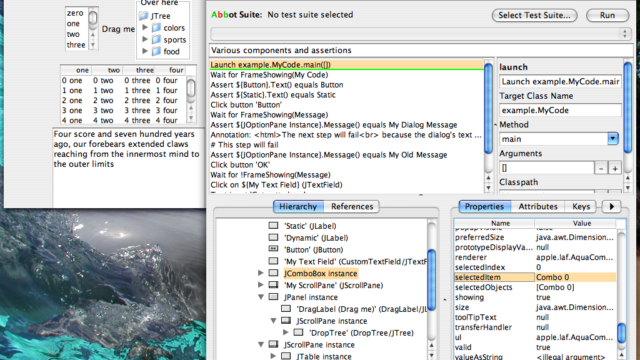Open the Properties tab
The width and height of the screenshot is (640, 360).
[x=484, y=207]
